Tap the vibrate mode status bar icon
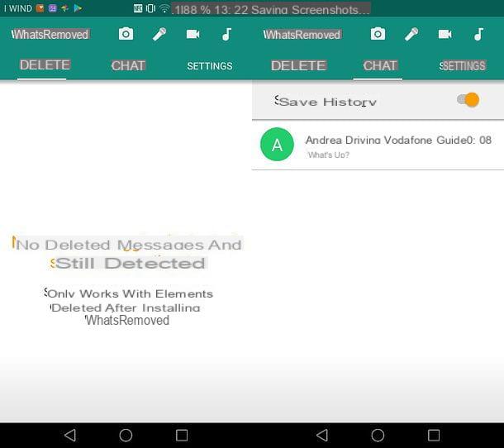The height and width of the screenshot is (448, 504). 150,8
